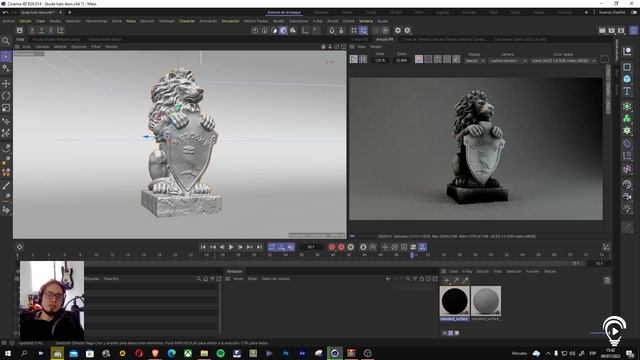The width and height of the screenshot is (640, 360).
Task: Select the Rotate tool in left toolbar
Action: (x=6, y=96)
